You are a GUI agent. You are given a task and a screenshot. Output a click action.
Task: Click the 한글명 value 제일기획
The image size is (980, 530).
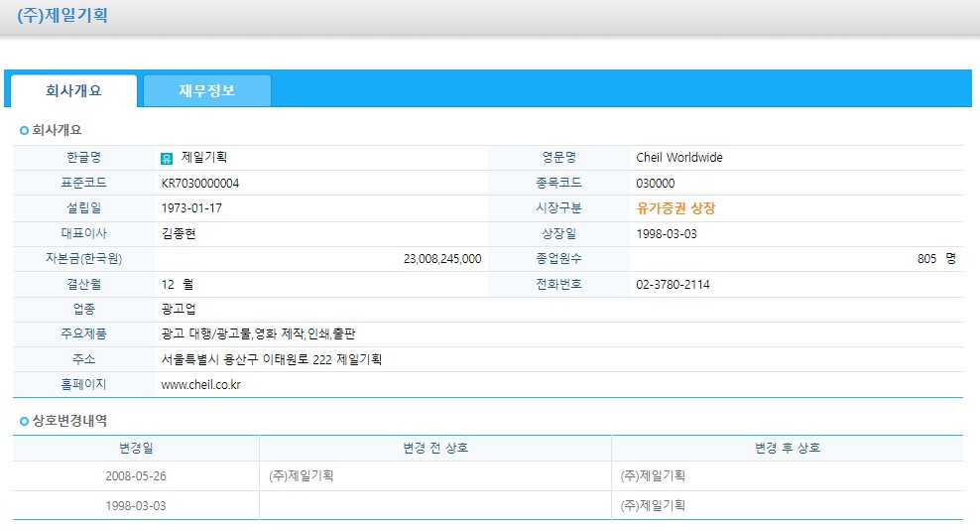coord(204,157)
